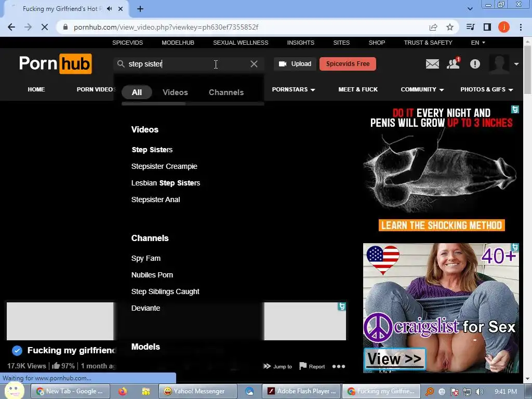Go back with the browser back arrow
The height and width of the screenshot is (399, 532).
click(x=11, y=27)
